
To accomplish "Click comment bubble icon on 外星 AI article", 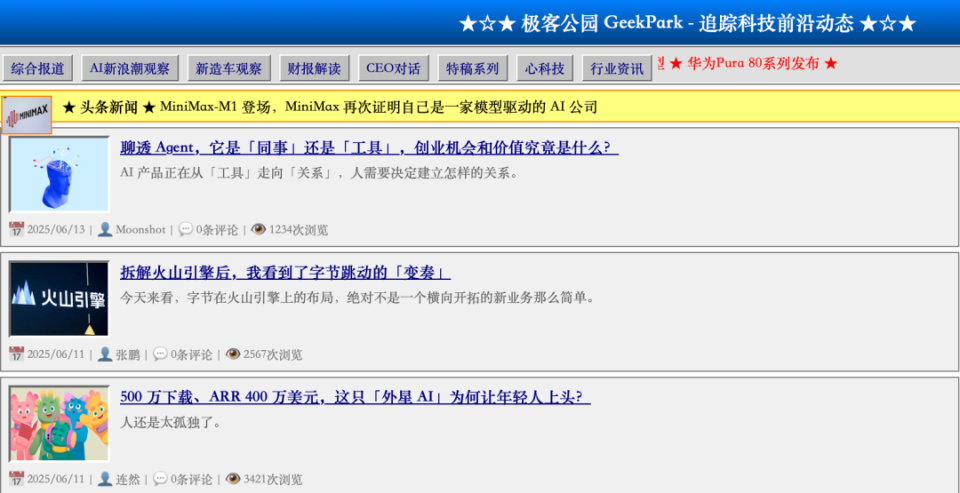I will tap(160, 479).
